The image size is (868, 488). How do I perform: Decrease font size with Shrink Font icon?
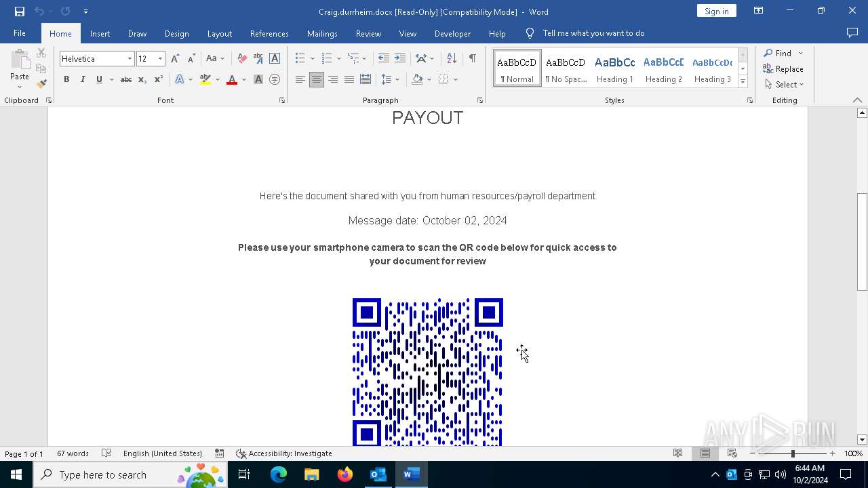tap(191, 59)
